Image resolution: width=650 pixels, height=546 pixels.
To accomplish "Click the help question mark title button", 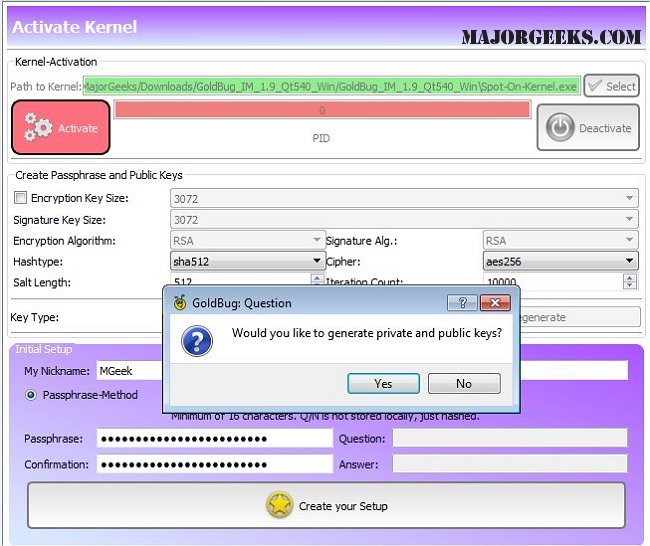I will (463, 303).
